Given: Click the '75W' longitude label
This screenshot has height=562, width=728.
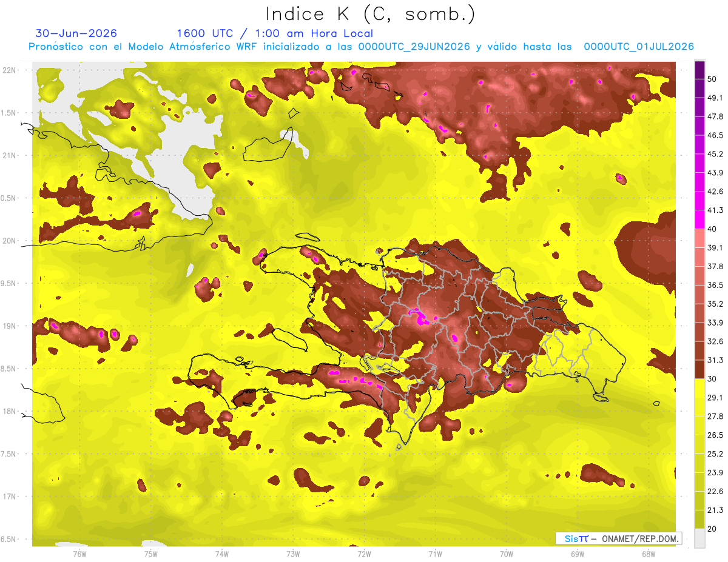Looking at the screenshot, I should tap(150, 554).
